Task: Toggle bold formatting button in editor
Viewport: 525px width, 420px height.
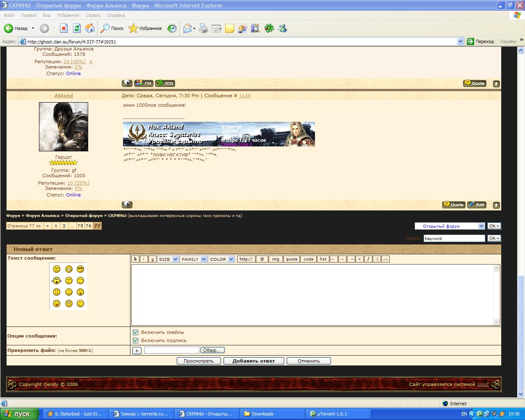Action: click(x=135, y=259)
